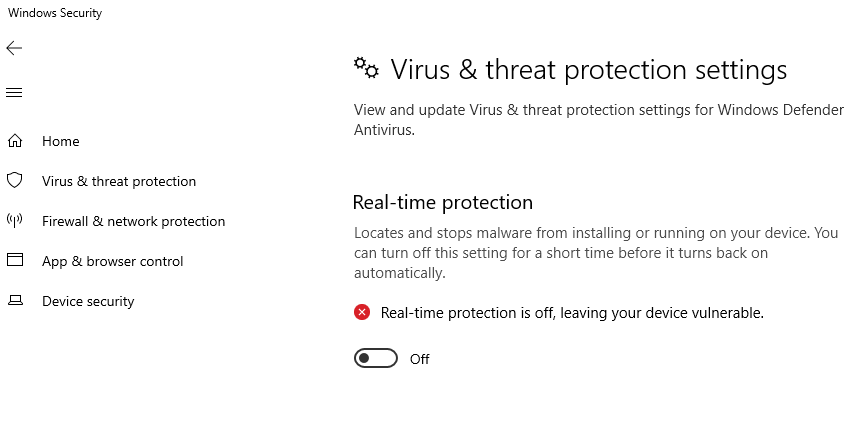
Task: Open the hamburger navigation menu
Action: pos(14,93)
